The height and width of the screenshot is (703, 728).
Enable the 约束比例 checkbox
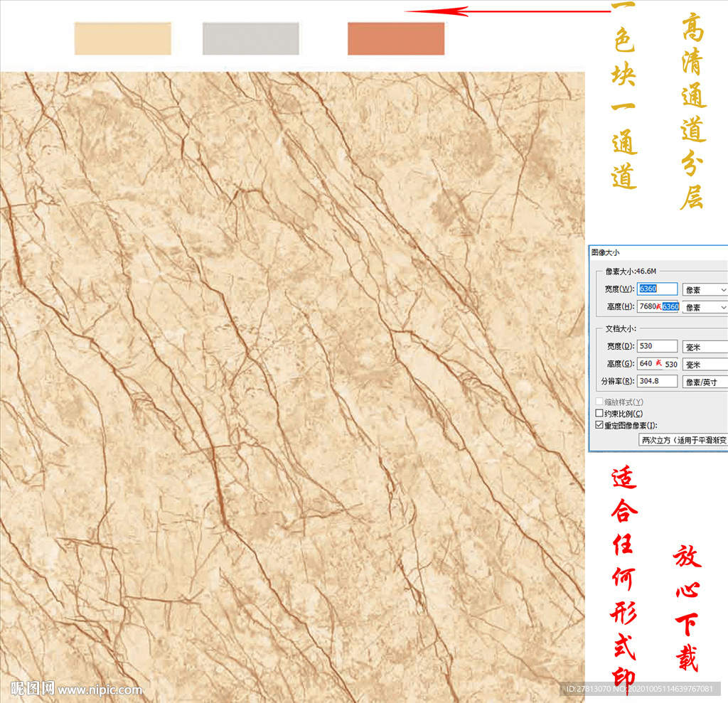coord(599,413)
